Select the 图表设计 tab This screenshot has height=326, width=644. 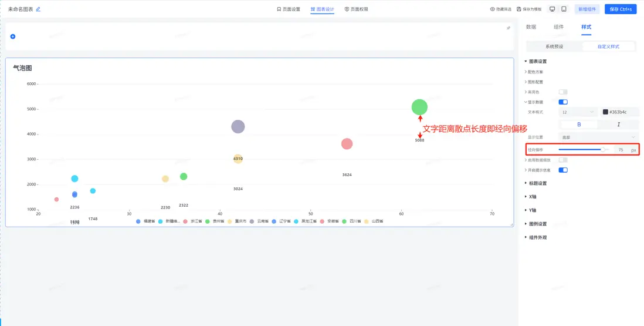pos(323,9)
